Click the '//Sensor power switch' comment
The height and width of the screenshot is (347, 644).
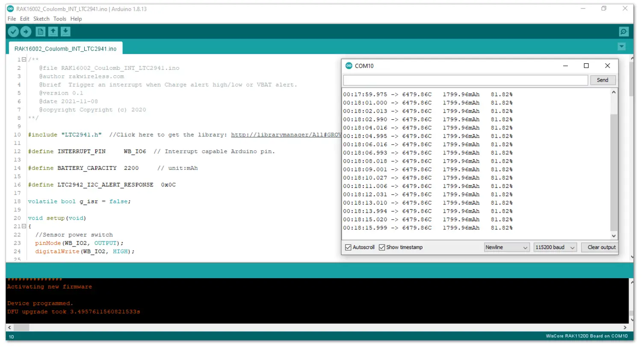pyautogui.click(x=74, y=235)
